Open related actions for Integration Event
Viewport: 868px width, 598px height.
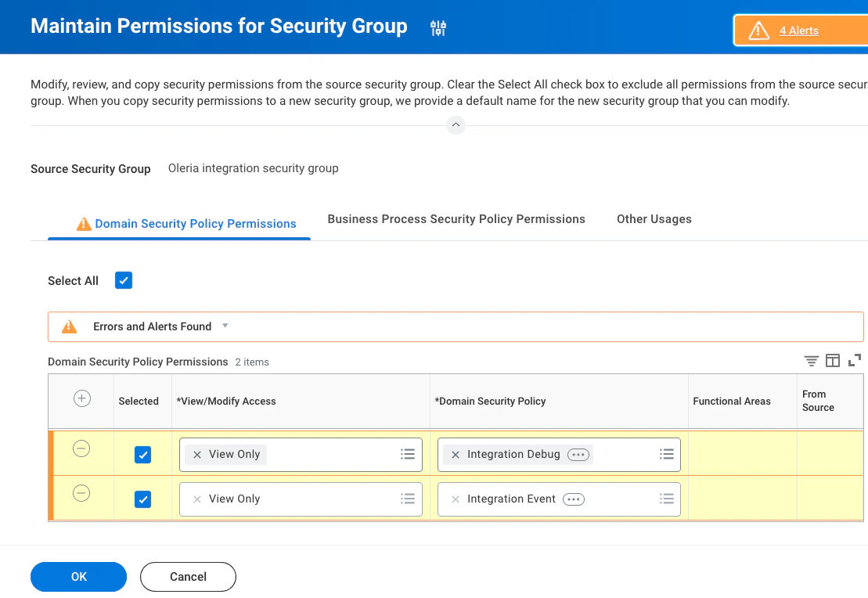(x=574, y=499)
